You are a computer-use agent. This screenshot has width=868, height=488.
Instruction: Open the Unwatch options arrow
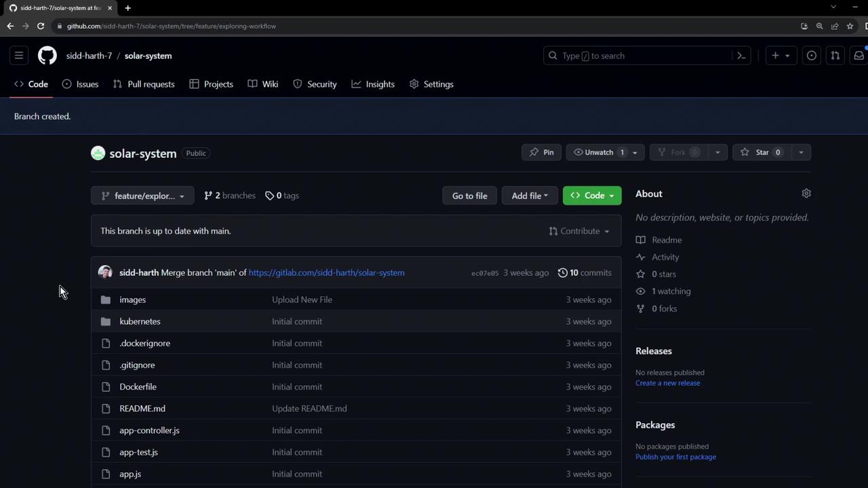635,152
